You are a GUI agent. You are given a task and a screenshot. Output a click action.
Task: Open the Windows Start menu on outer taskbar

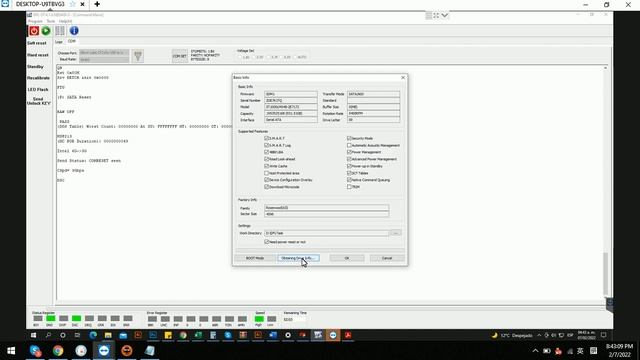pos(11,351)
